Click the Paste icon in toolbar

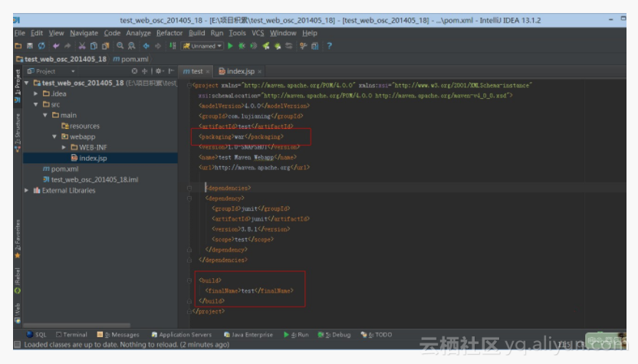[105, 46]
